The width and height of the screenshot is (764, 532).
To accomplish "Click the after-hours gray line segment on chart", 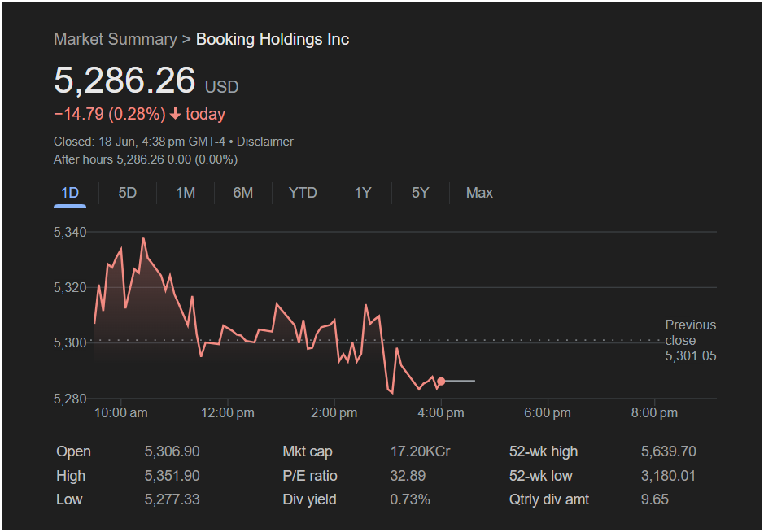I will (x=460, y=381).
